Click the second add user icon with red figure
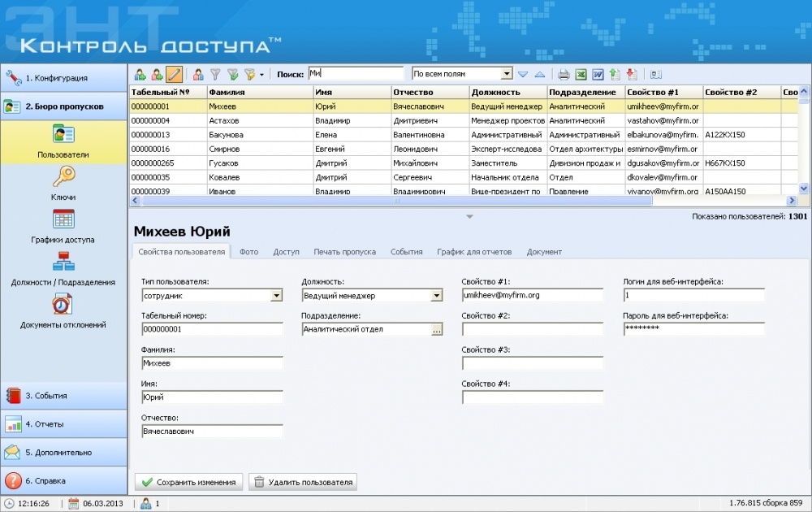The width and height of the screenshot is (812, 512). tap(157, 75)
